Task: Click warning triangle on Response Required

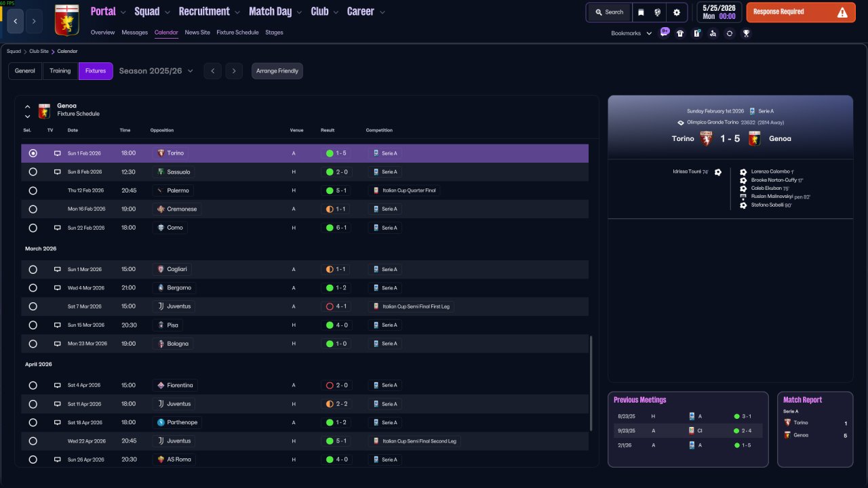Action: [x=842, y=12]
